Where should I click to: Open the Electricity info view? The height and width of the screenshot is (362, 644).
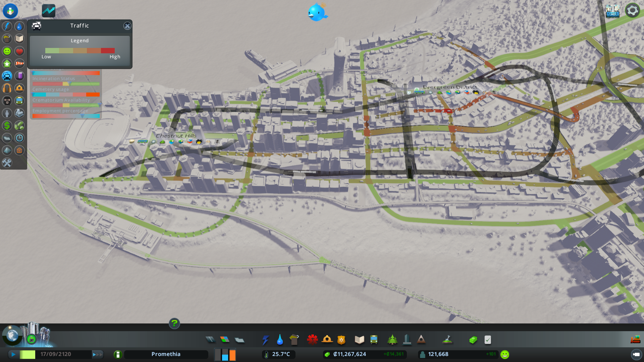click(x=7, y=26)
